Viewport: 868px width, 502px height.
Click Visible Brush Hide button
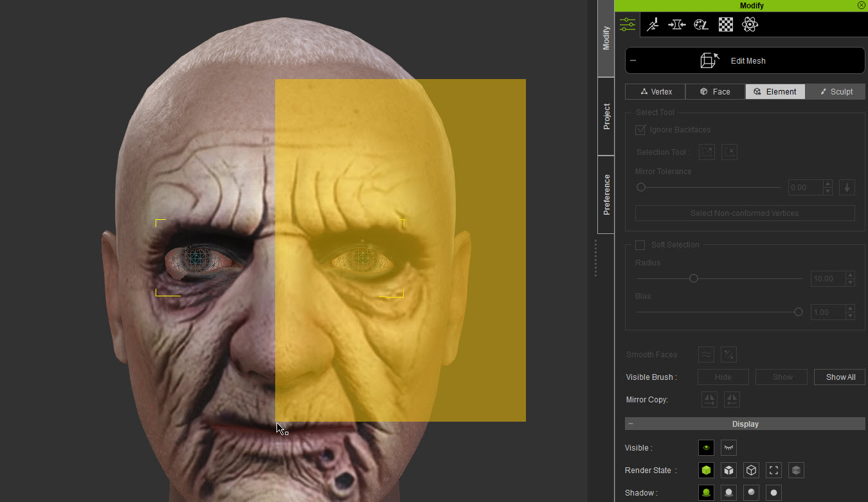723,377
